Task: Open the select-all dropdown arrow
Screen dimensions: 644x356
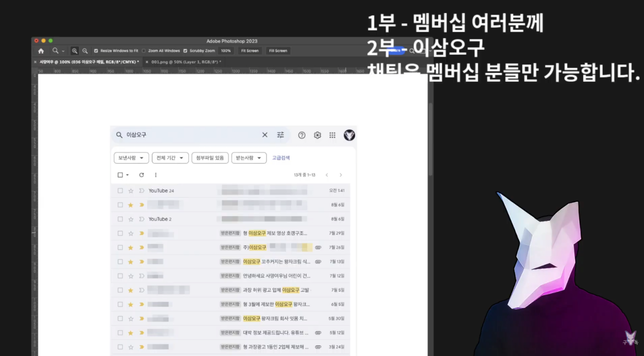Action: point(127,175)
